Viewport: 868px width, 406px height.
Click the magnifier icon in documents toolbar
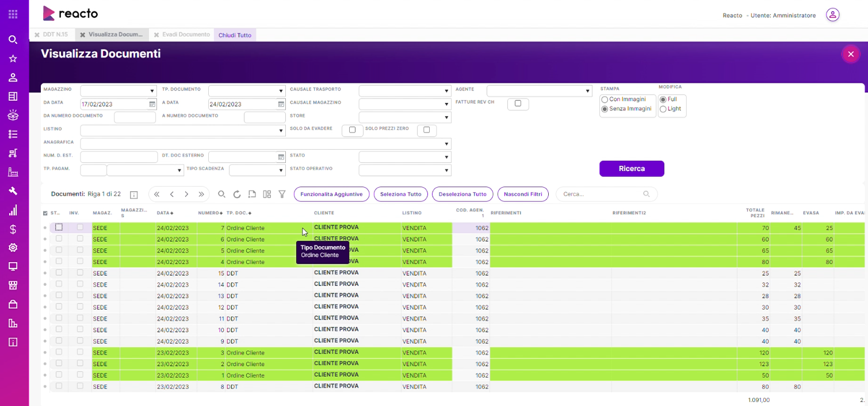point(221,195)
